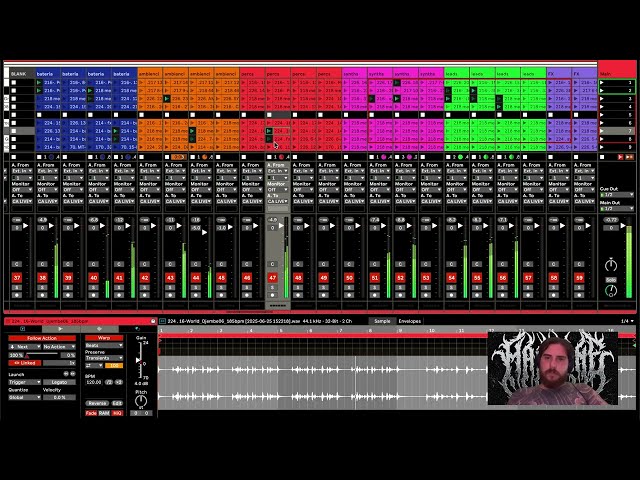Mute track 58 using its activator

[553, 278]
